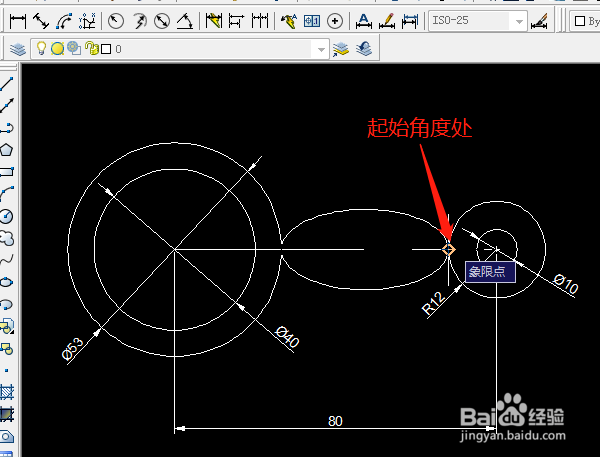Select the Spline tool
The height and width of the screenshot is (457, 600).
(7, 260)
